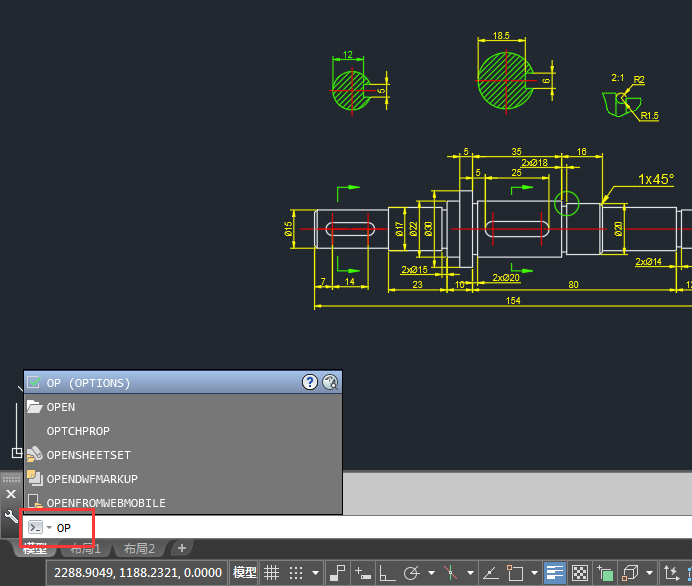Choose the OPEN command suggestion

[x=61, y=407]
